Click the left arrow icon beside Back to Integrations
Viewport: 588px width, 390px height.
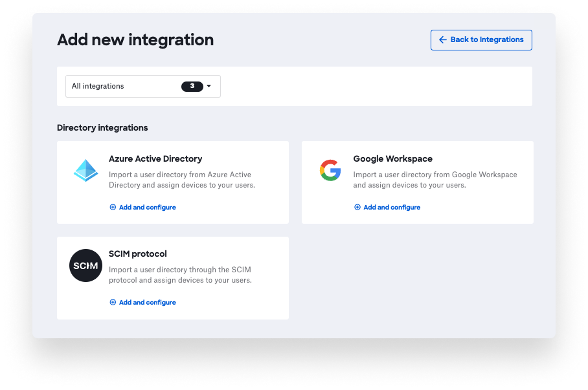pyautogui.click(x=443, y=40)
